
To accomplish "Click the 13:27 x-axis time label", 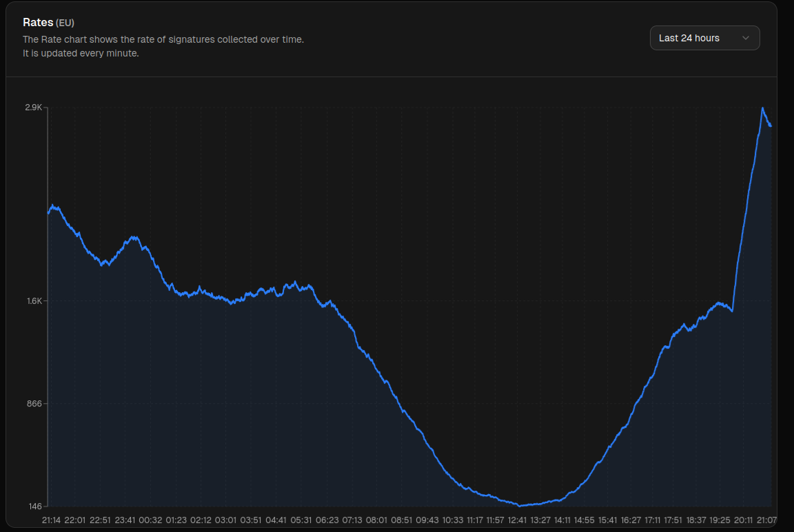I will (540, 520).
